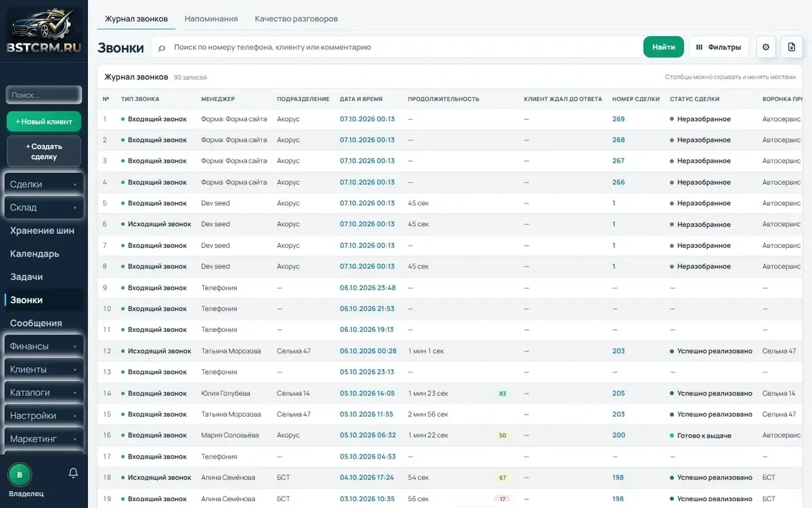Click duration 2 мин 56 сек
812x508 pixels.
pyautogui.click(x=428, y=415)
